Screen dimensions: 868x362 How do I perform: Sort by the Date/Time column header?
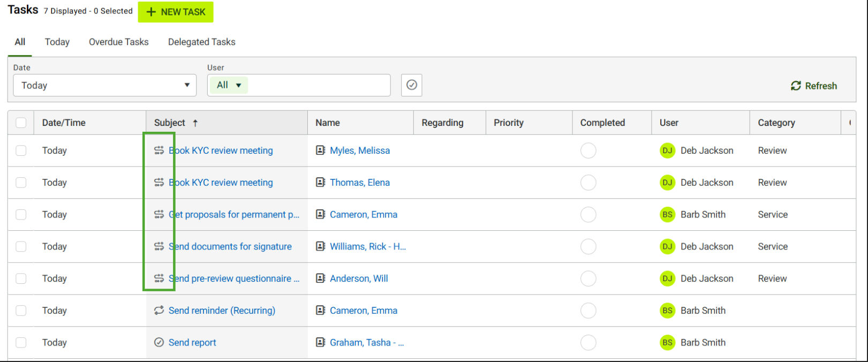tap(89, 123)
